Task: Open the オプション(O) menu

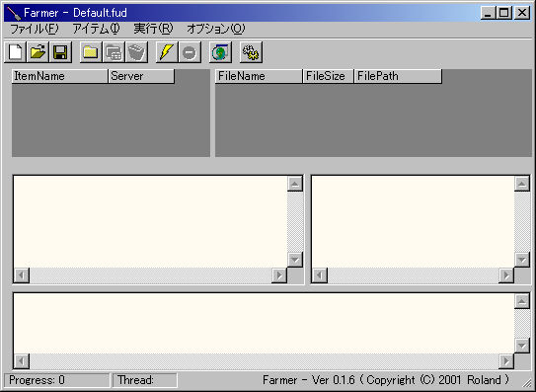Action: coord(216,29)
